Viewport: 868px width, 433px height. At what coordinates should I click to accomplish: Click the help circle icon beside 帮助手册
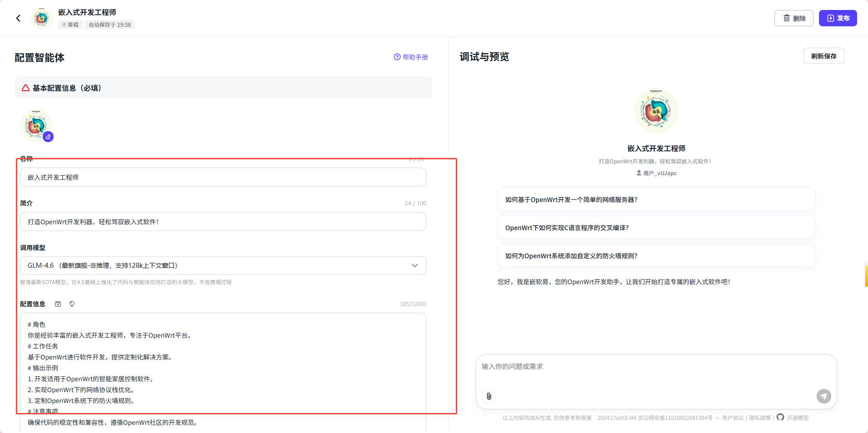[x=397, y=57]
